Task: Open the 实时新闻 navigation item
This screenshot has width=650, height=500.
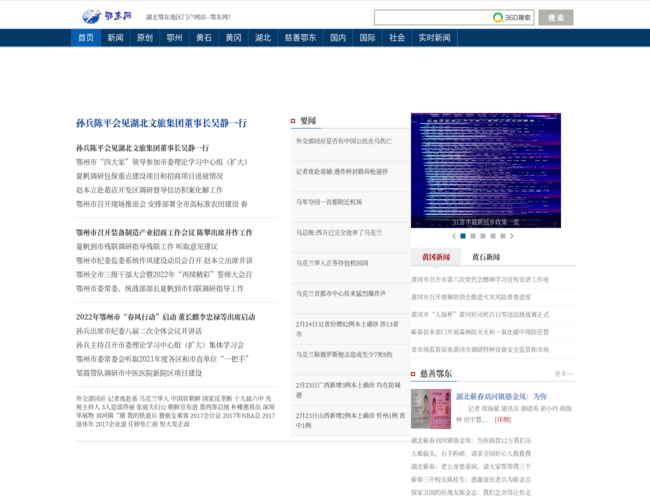Action: point(434,38)
